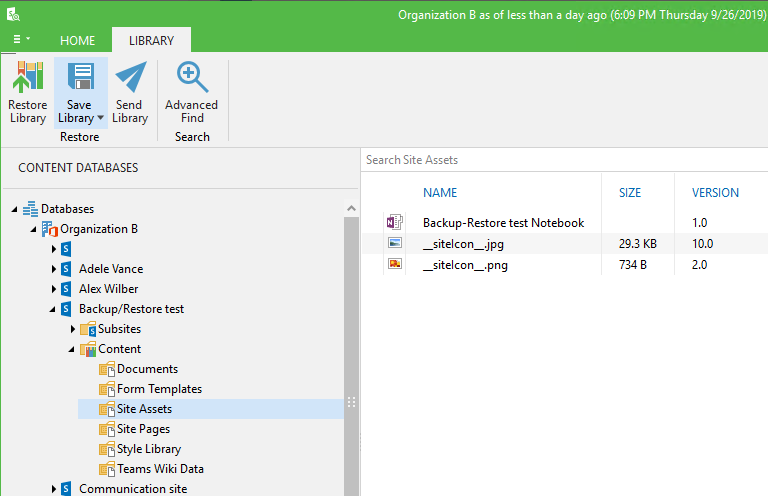
Task: Collapse the Organization B node
Action: (x=34, y=230)
